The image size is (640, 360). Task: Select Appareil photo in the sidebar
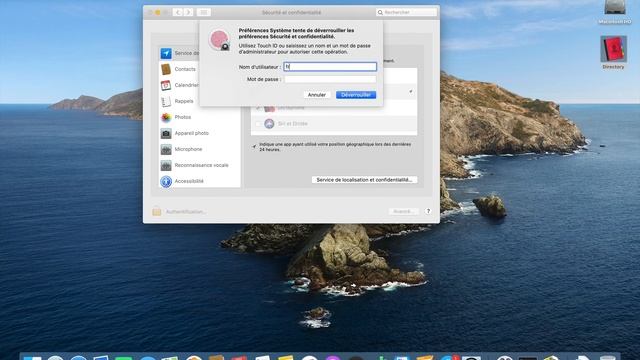(200, 133)
